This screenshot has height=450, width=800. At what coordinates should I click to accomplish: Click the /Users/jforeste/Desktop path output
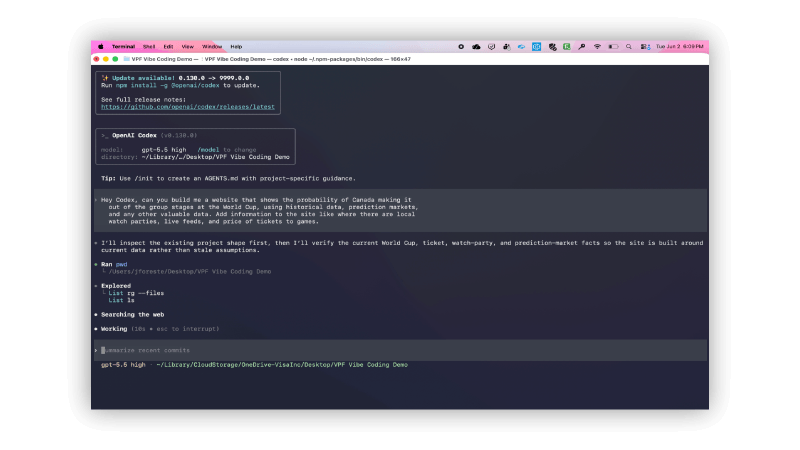click(190, 271)
